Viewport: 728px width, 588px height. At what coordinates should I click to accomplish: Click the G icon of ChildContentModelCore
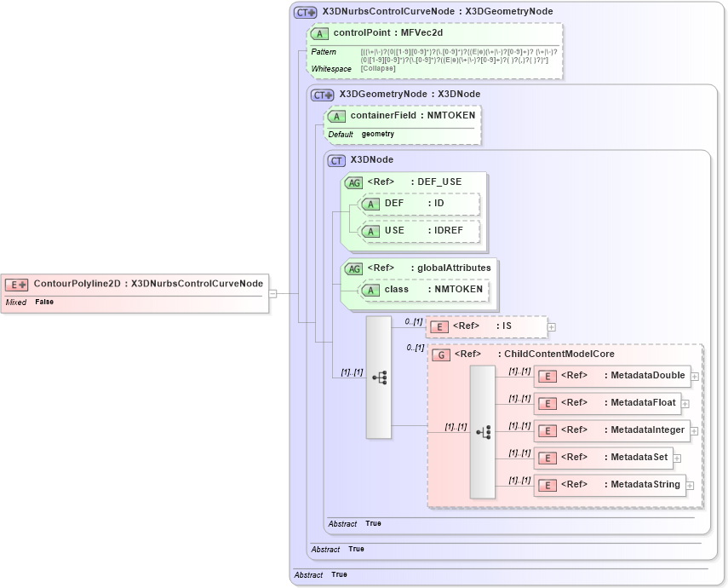pos(440,355)
